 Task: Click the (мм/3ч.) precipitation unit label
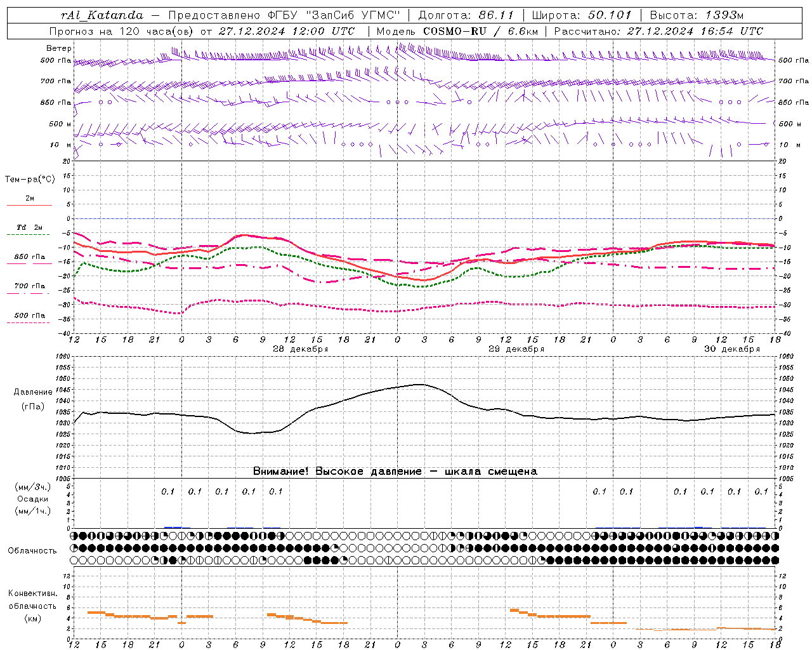[x=33, y=487]
